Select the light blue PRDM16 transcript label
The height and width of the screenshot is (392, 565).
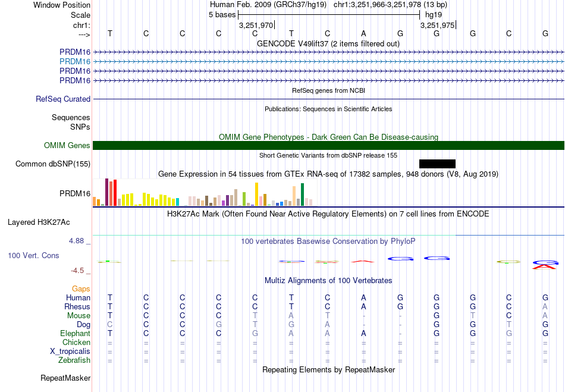coord(75,62)
